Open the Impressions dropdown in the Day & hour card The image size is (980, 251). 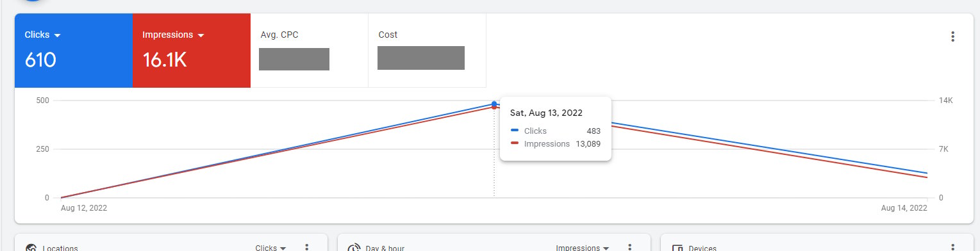(x=582, y=248)
